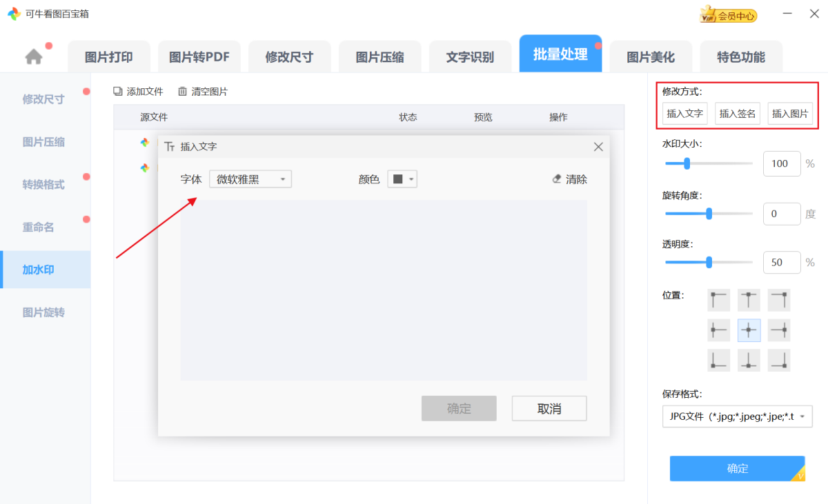Select middle-left watermark position

coord(719,330)
